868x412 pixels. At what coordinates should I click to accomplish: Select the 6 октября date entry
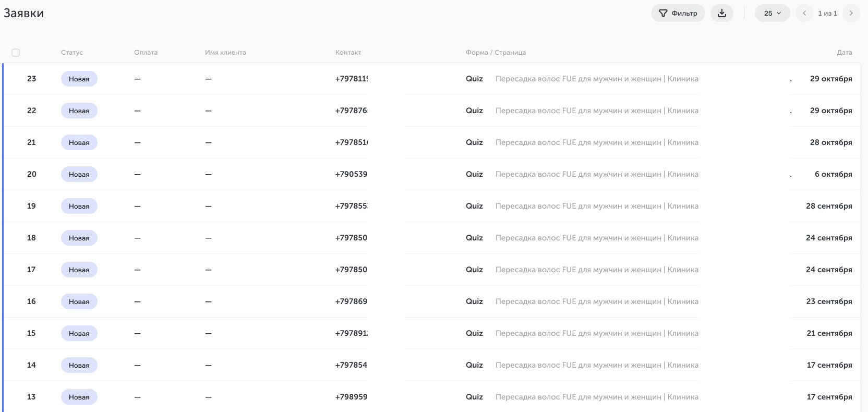tap(833, 174)
